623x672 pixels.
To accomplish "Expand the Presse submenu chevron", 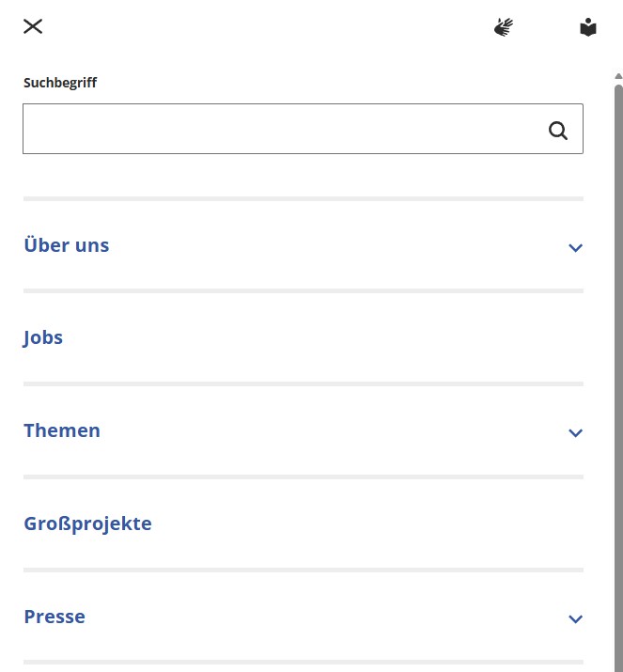I will [x=576, y=619].
